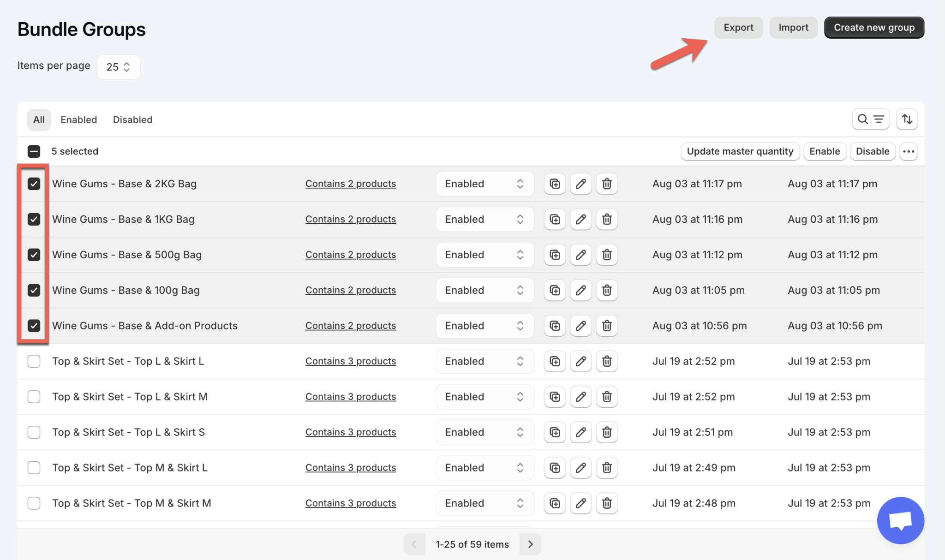Open status dropdown for Wine Gums - Base & Add-on Products
Screen dimensions: 945x560
coord(484,325)
